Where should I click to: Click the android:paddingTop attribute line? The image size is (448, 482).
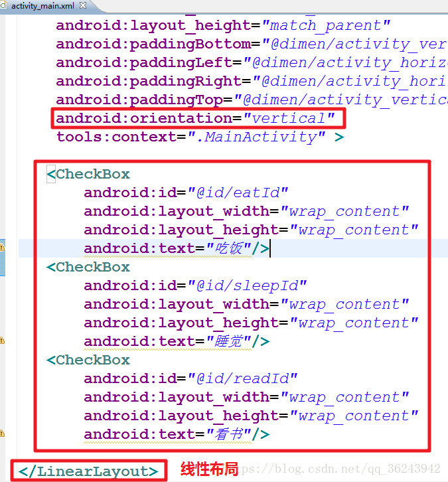click(252, 100)
